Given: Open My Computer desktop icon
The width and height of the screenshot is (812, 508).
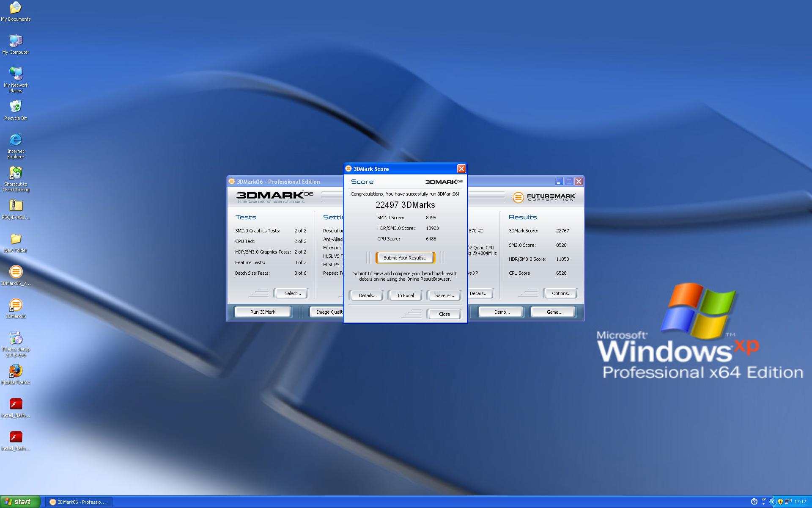Looking at the screenshot, I should click(x=16, y=44).
